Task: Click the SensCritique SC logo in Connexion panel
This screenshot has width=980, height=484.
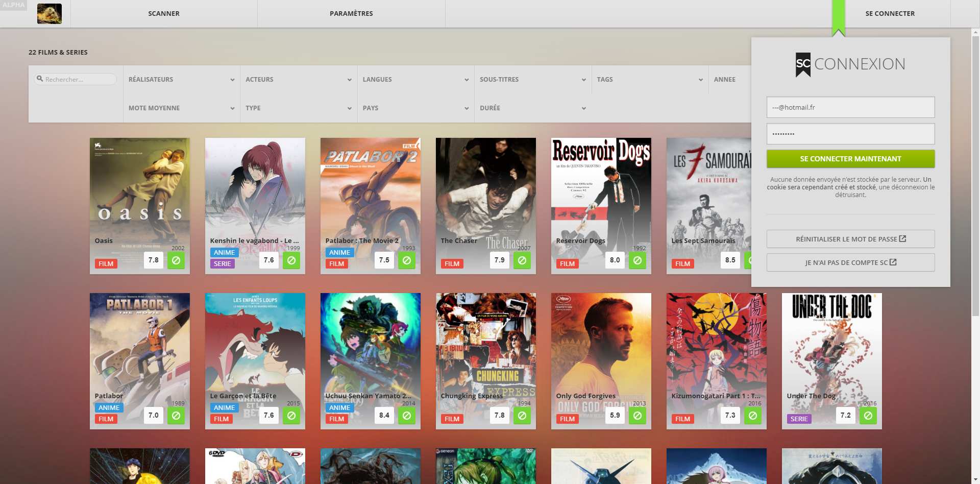Action: click(803, 64)
